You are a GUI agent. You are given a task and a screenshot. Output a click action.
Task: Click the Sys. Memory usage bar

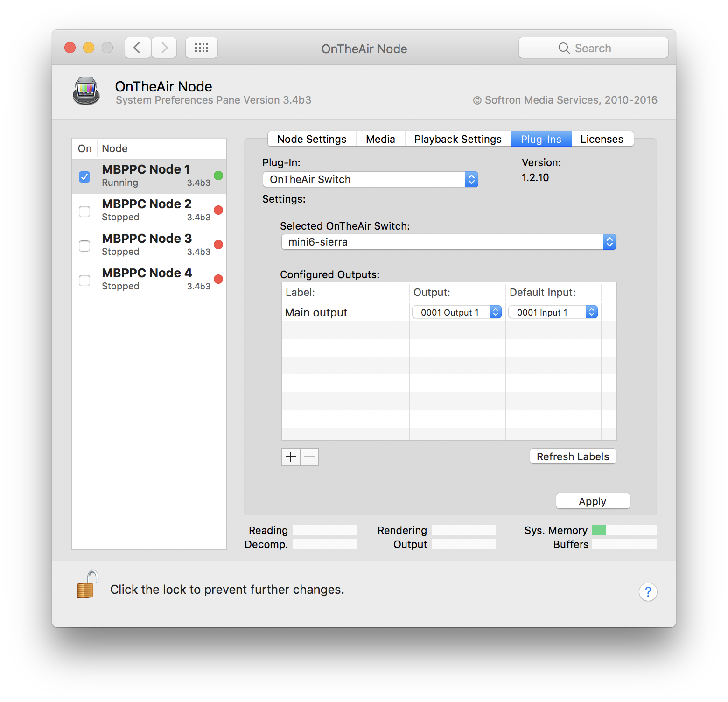click(624, 530)
